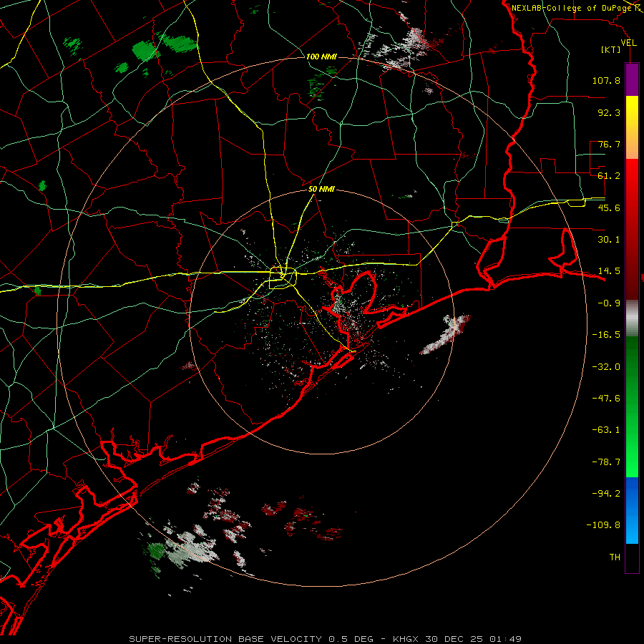Click the 107.8 legend value
This screenshot has height=644, width=644.
tap(606, 80)
